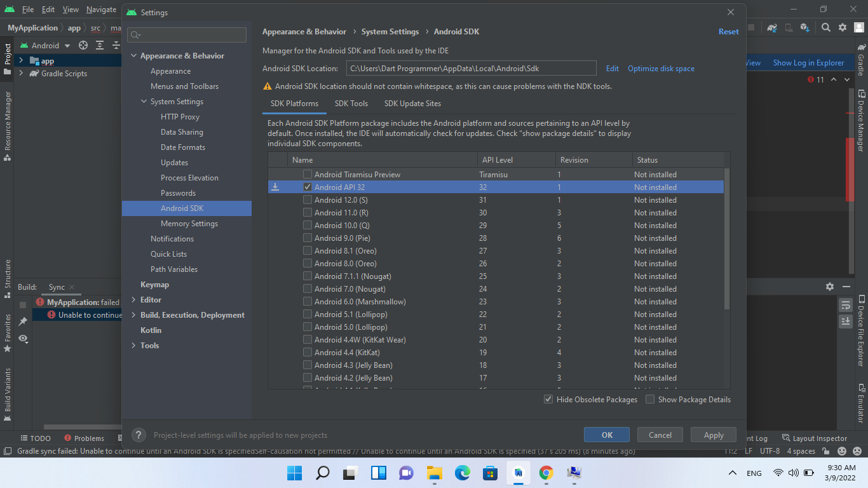This screenshot has height=488, width=868.
Task: Expand Gradle Scripts in Project tree
Action: click(21, 74)
